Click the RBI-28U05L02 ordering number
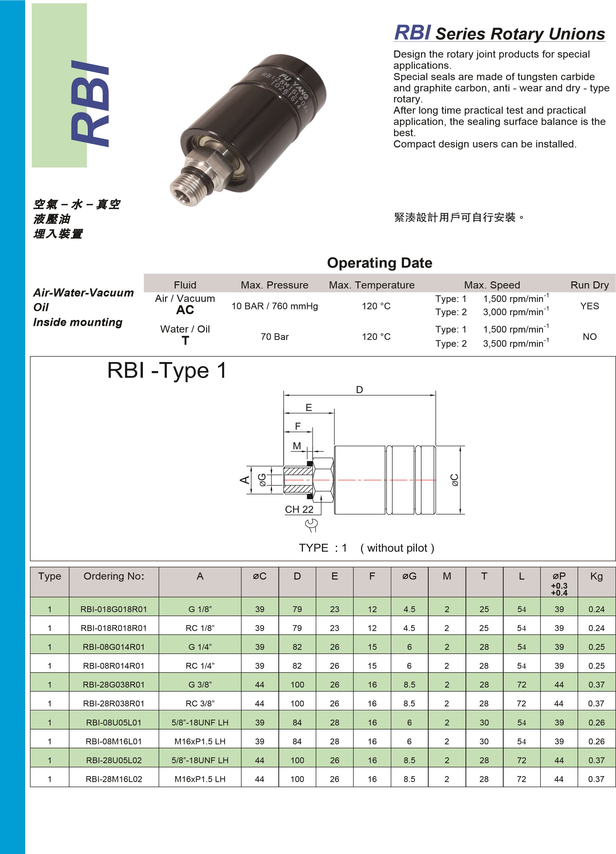Screen dimensions: 616x854 click(114, 760)
